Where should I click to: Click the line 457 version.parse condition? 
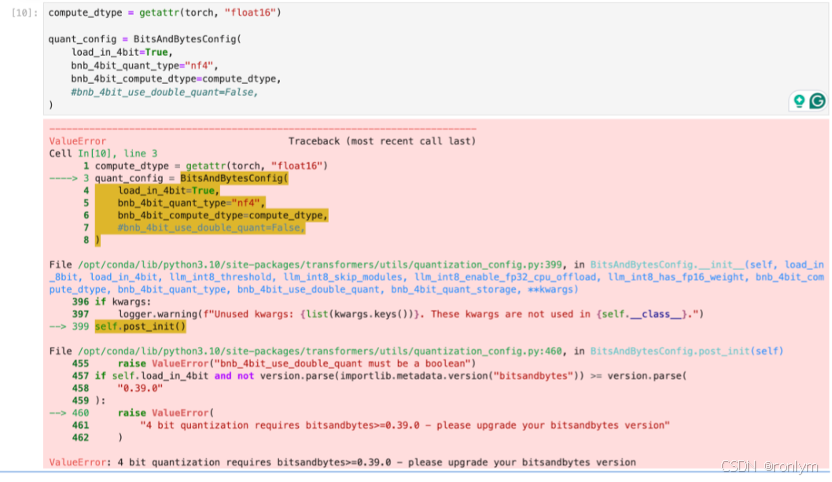(391, 376)
